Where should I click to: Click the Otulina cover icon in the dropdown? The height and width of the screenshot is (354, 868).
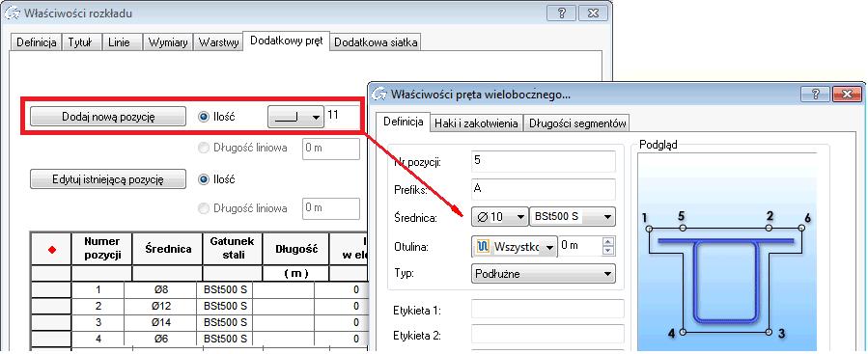[483, 247]
